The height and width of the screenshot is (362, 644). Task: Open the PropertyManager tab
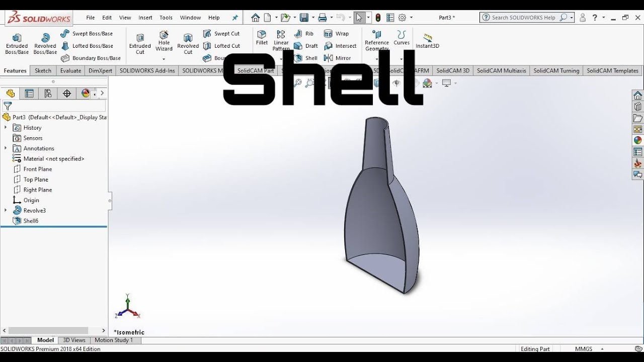point(29,94)
